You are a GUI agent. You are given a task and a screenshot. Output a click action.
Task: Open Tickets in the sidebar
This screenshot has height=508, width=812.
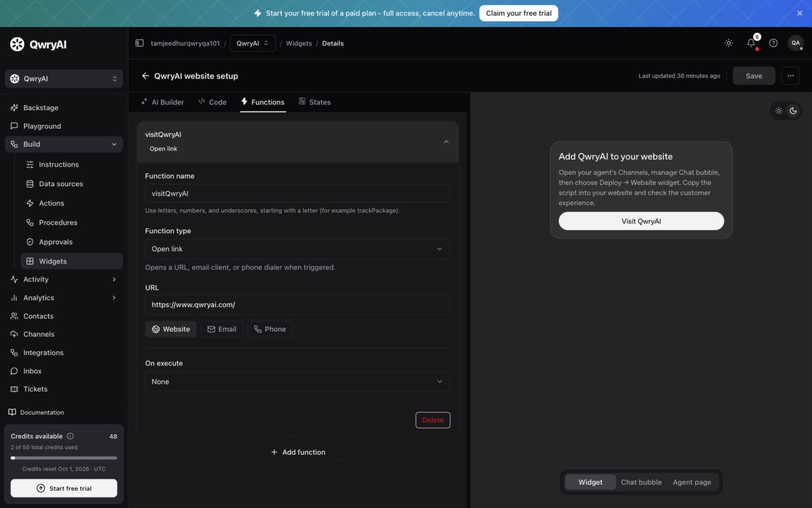[64, 389]
